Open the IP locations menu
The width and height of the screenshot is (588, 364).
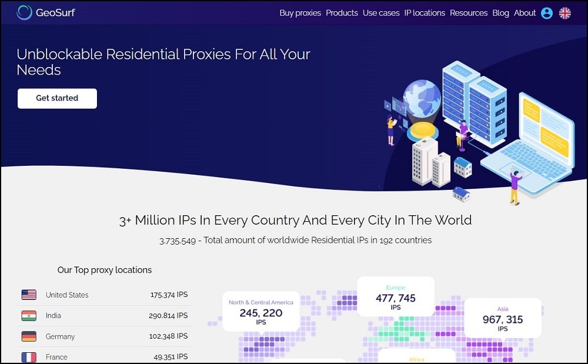click(425, 13)
